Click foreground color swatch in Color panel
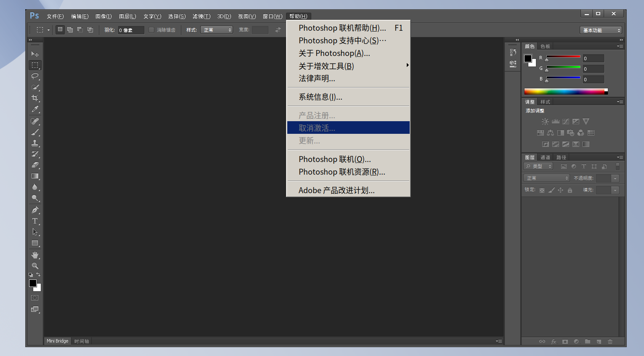The image size is (644, 356). (x=528, y=58)
